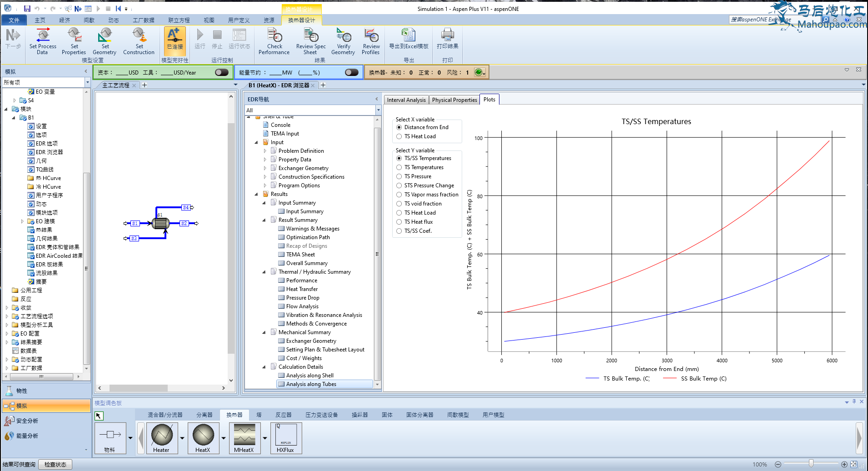Click the 检查状态 button in status bar
This screenshot has height=471, width=868.
pyautogui.click(x=55, y=464)
